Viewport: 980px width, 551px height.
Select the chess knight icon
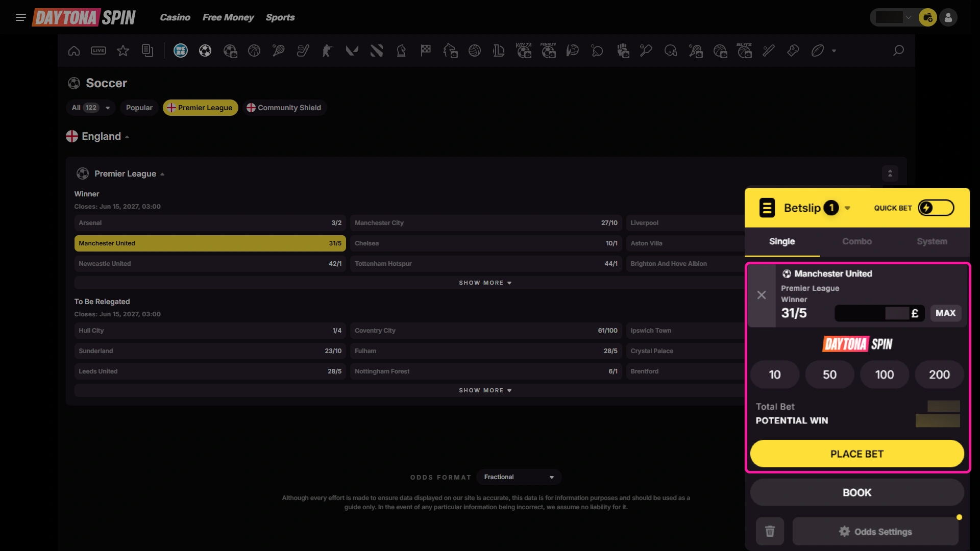[401, 51]
